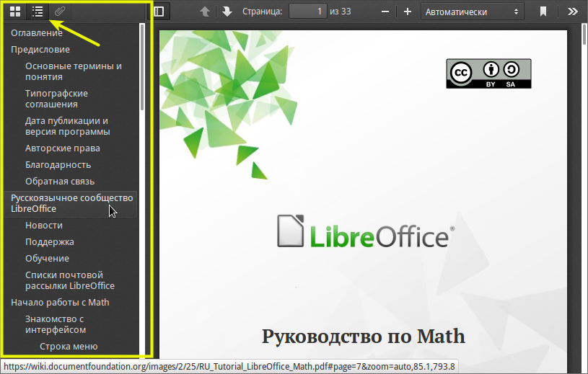The image size is (588, 374).
Task: Click the page number field
Action: coord(308,12)
